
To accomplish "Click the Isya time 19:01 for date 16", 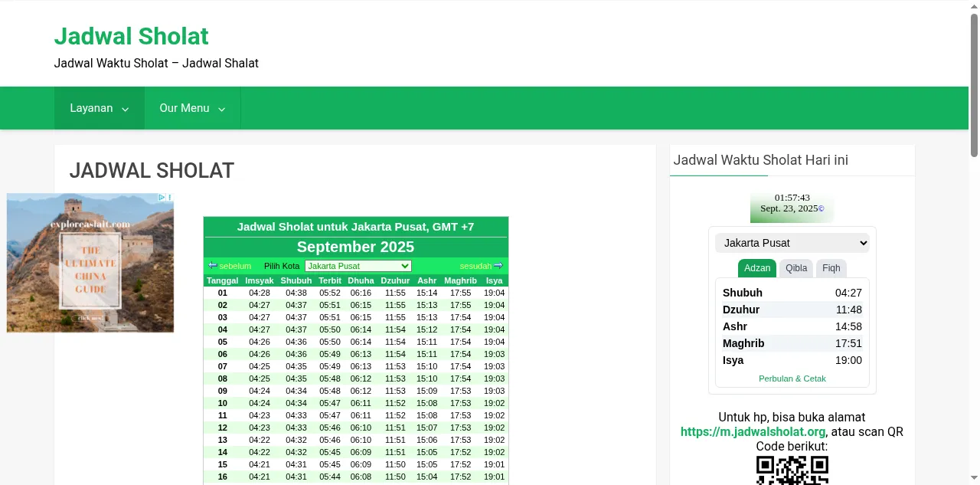I will click(495, 477).
